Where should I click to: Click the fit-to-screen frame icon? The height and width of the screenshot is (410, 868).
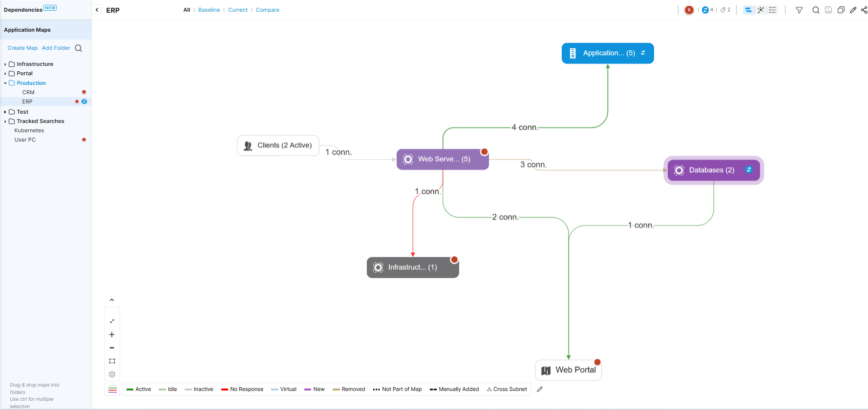tap(112, 361)
